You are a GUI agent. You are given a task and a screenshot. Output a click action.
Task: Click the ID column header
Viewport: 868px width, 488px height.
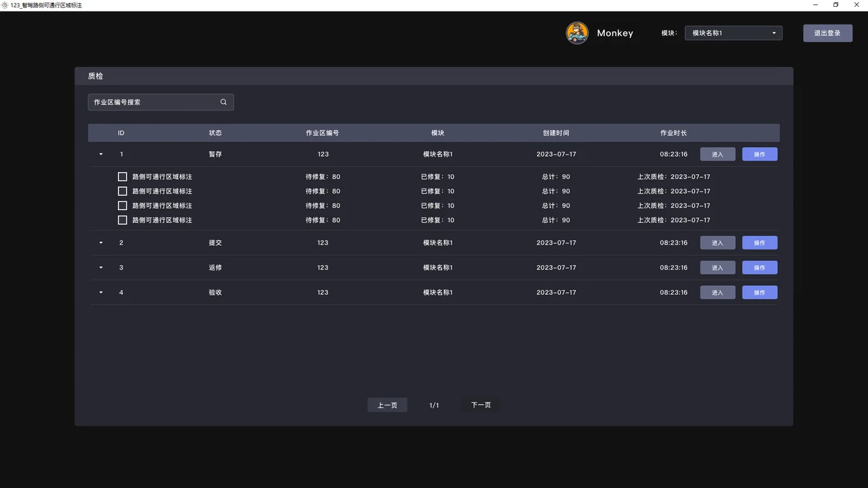click(121, 133)
